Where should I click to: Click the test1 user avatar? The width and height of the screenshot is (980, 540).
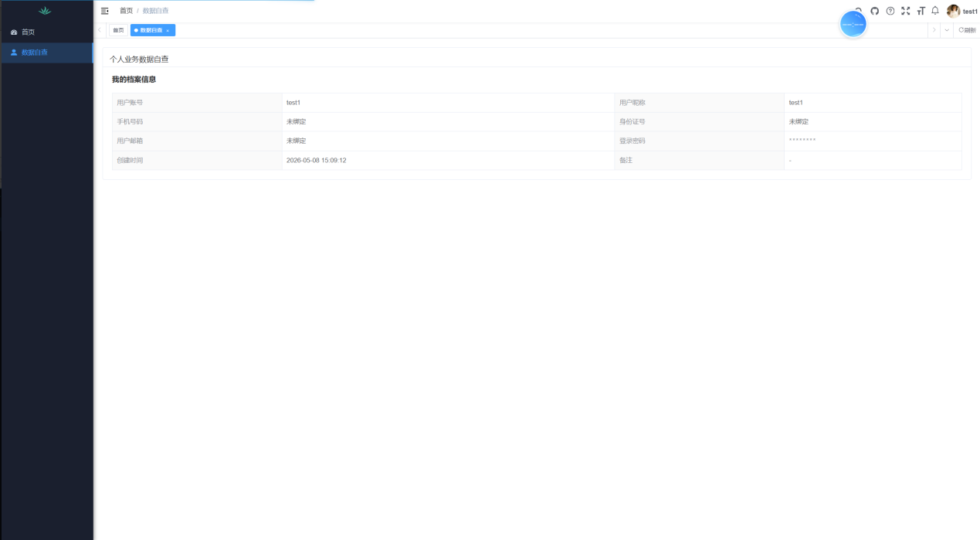pyautogui.click(x=954, y=11)
